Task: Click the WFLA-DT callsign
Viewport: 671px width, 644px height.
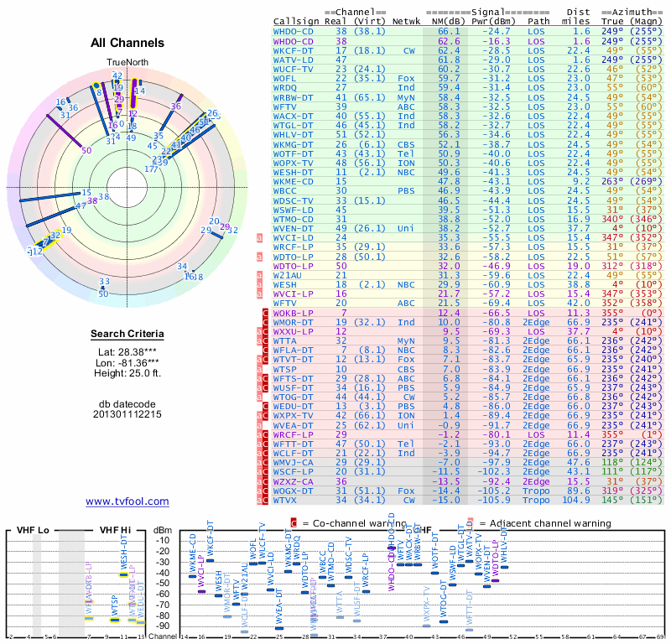Action: click(x=293, y=350)
